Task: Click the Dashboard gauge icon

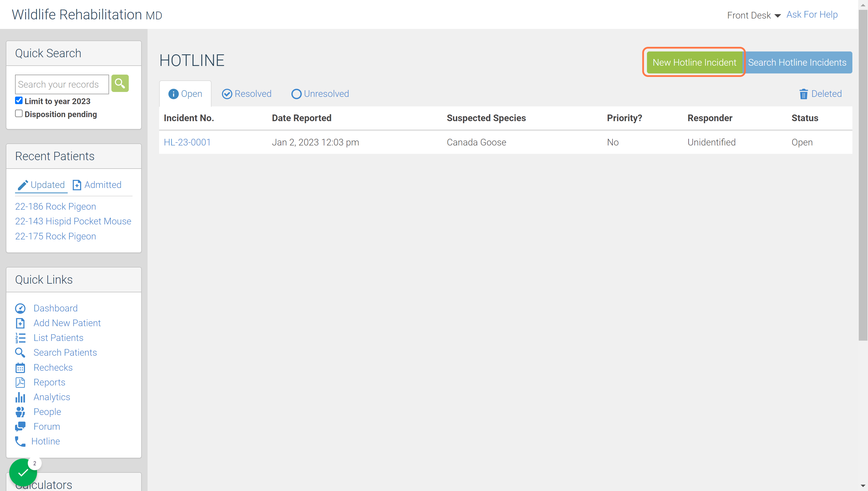Action: [20, 309]
